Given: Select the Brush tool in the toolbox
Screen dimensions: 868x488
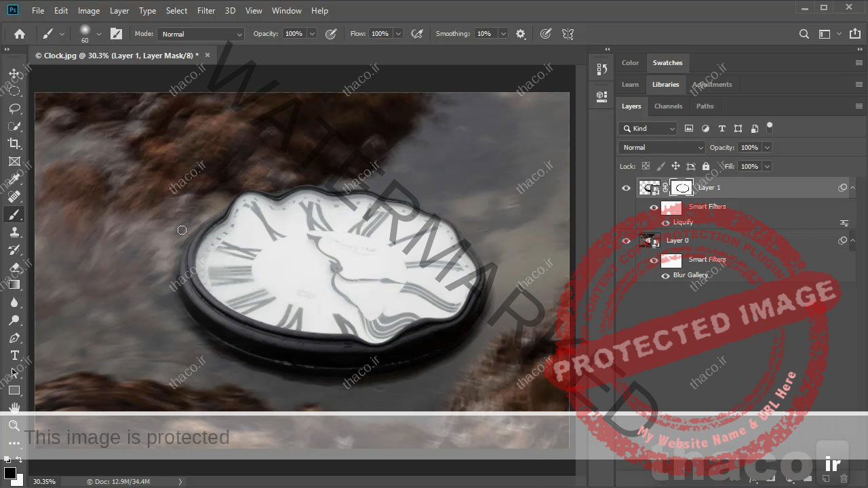Looking at the screenshot, I should point(14,214).
